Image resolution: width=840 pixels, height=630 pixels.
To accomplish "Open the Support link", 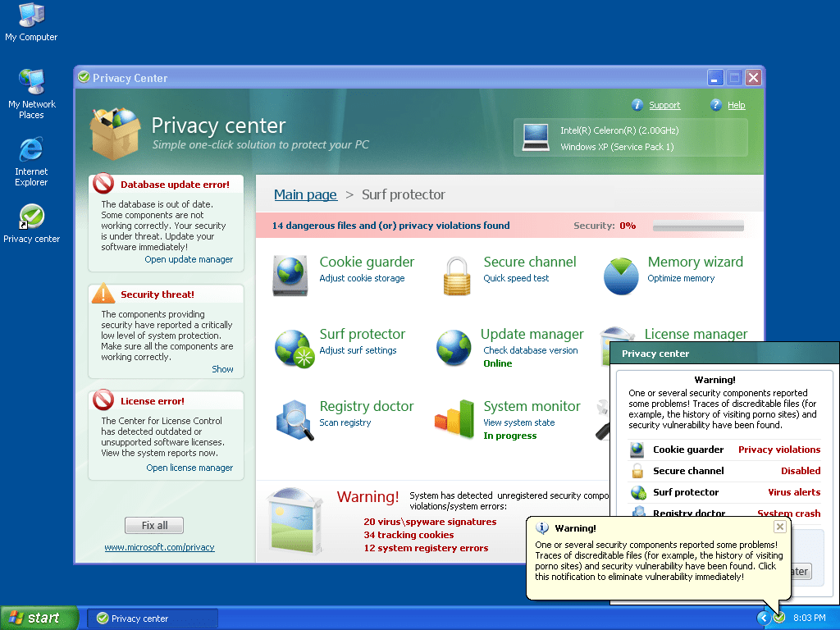I will [x=664, y=105].
